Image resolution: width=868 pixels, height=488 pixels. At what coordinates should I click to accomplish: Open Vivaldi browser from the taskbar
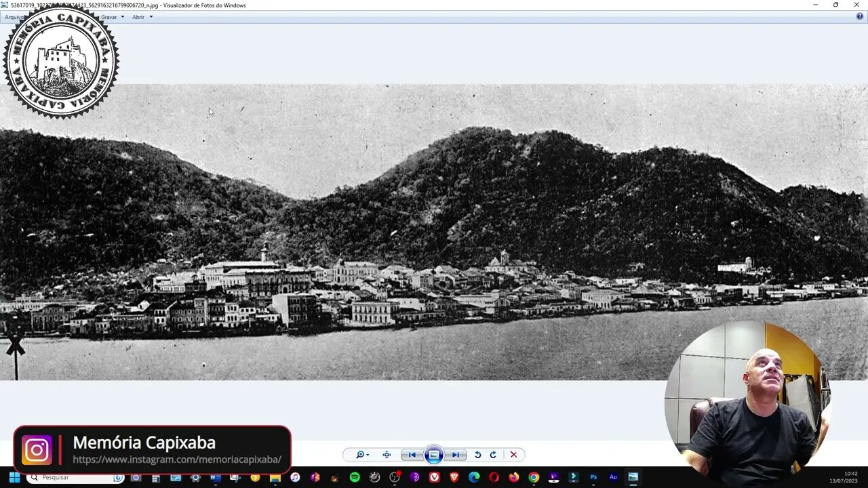434,477
